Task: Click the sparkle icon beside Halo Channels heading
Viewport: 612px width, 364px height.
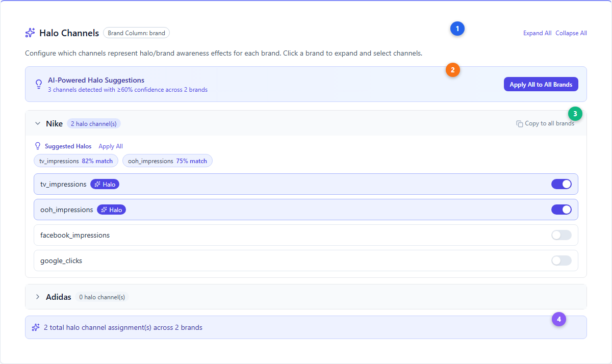Action: 30,33
